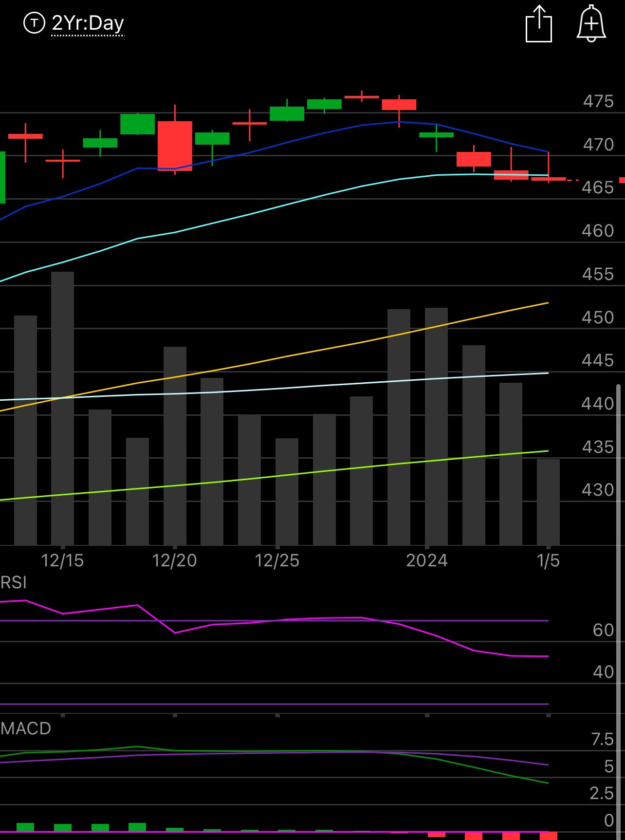
Task: Tap the RSI 40 axis label
Action: (x=604, y=672)
